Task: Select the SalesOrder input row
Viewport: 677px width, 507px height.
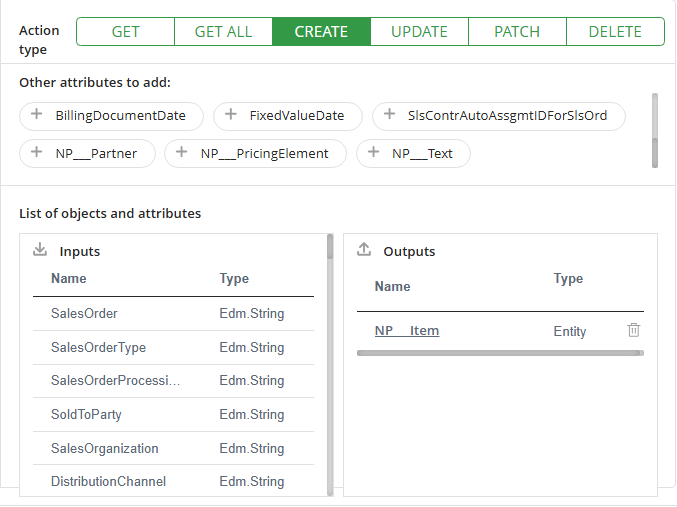Action: coord(173,314)
